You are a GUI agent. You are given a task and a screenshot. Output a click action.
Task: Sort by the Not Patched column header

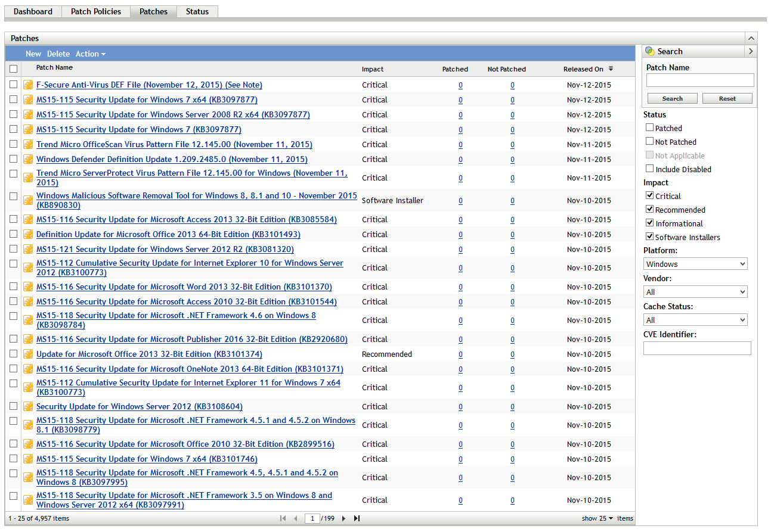coord(507,69)
